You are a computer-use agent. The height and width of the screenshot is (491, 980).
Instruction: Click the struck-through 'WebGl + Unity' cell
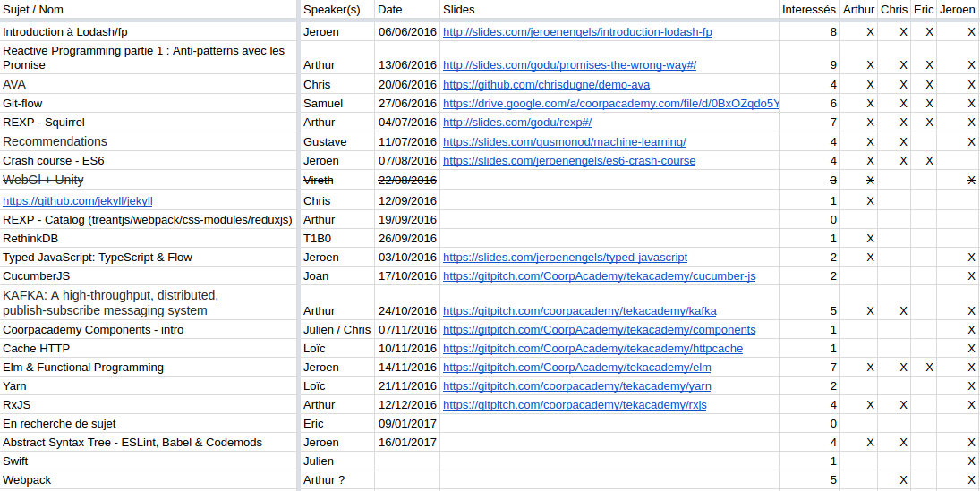coord(149,180)
